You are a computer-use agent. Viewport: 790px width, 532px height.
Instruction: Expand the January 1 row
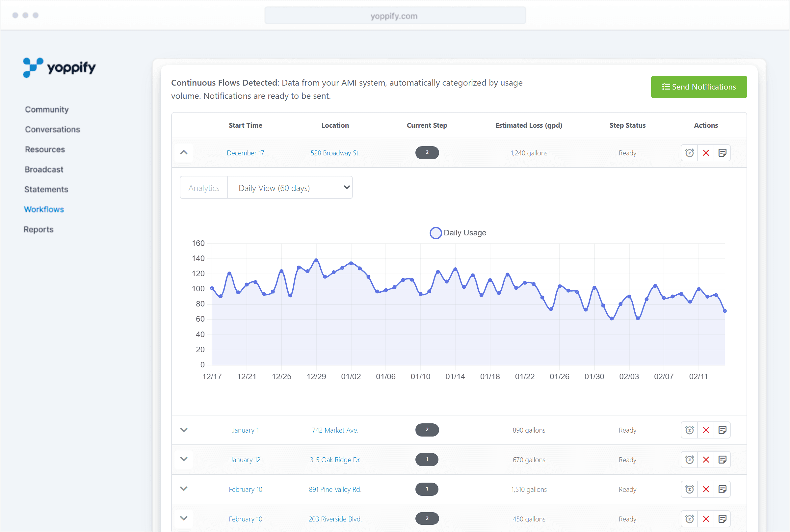click(x=183, y=430)
